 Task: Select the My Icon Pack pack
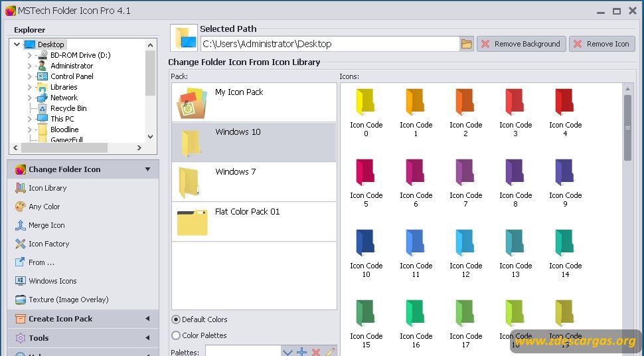point(254,102)
